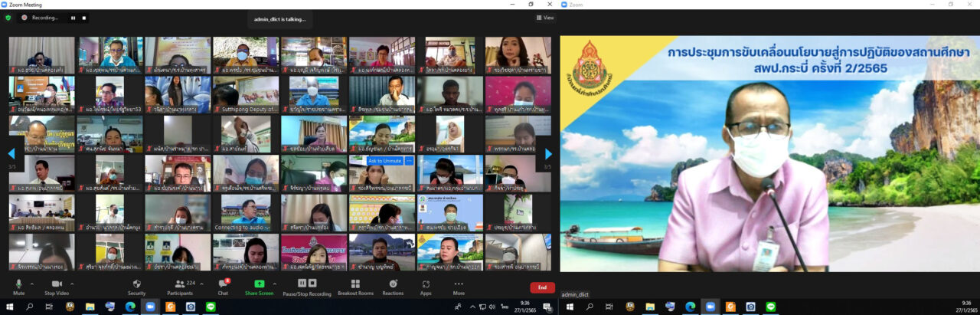Stop Video using the camera icon
980x315 pixels.
57,287
